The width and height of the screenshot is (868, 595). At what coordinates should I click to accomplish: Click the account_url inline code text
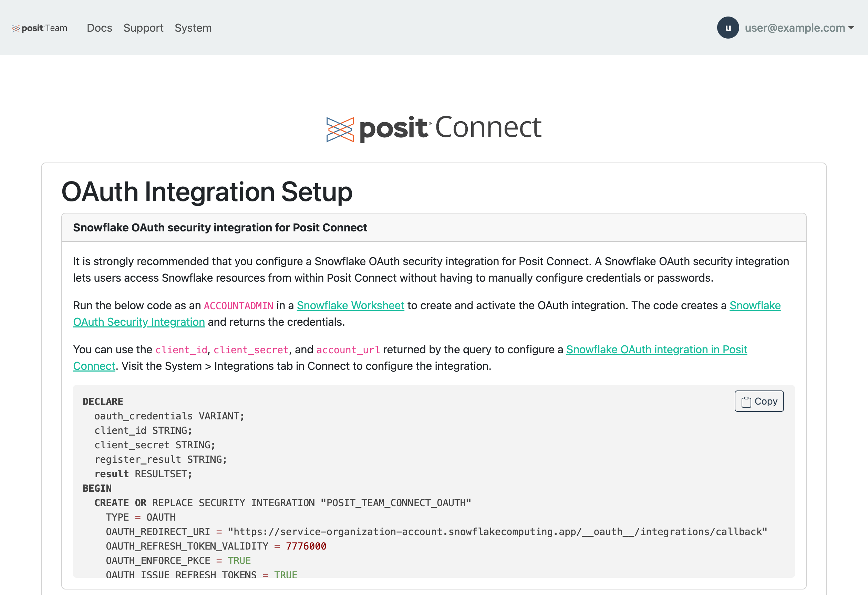(x=348, y=350)
